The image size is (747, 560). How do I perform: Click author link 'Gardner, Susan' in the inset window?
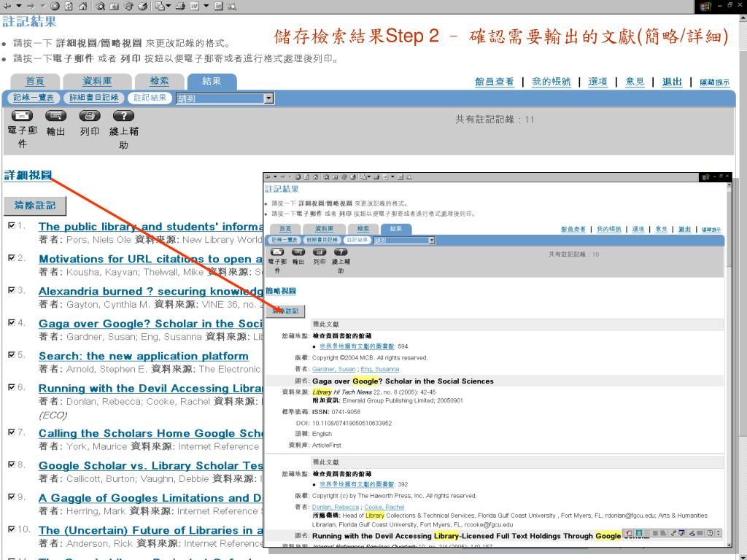coord(333,369)
